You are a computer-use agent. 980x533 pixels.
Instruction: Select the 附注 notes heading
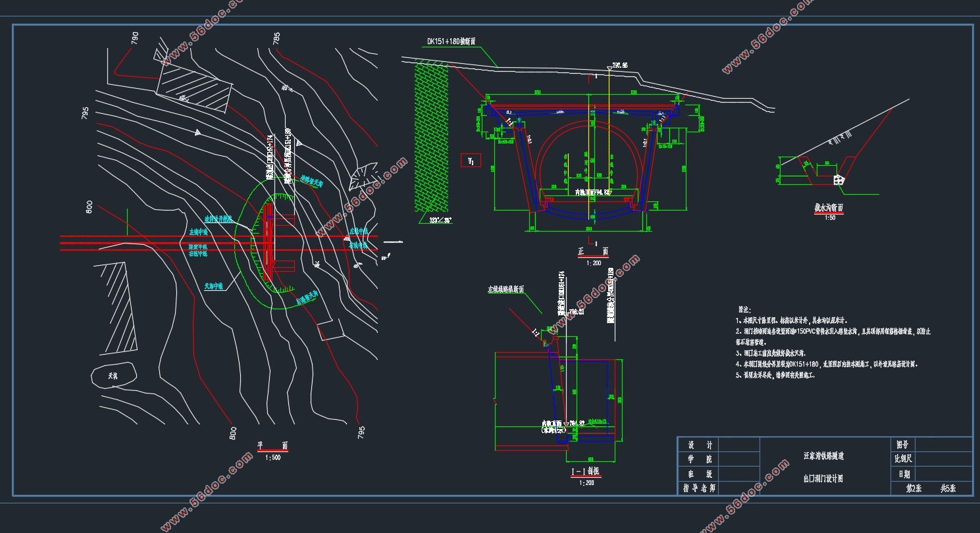pyautogui.click(x=744, y=309)
